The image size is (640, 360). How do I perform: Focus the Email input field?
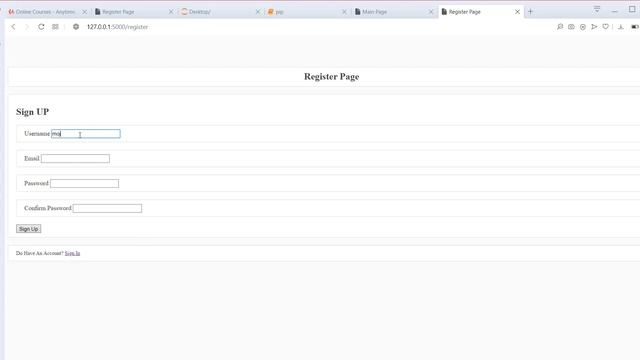pos(75,158)
